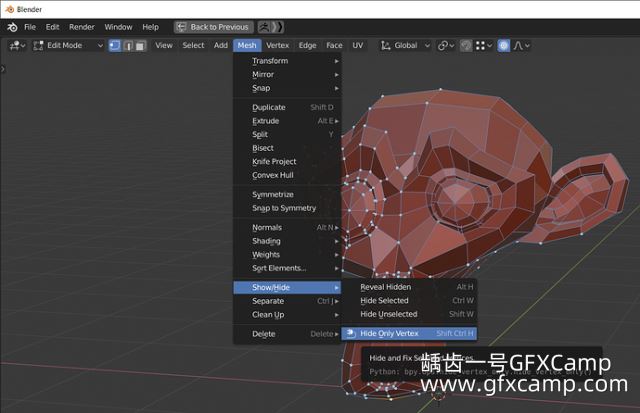Image resolution: width=640 pixels, height=413 pixels.
Task: Choose Hide Unselected
Action: click(x=409, y=314)
